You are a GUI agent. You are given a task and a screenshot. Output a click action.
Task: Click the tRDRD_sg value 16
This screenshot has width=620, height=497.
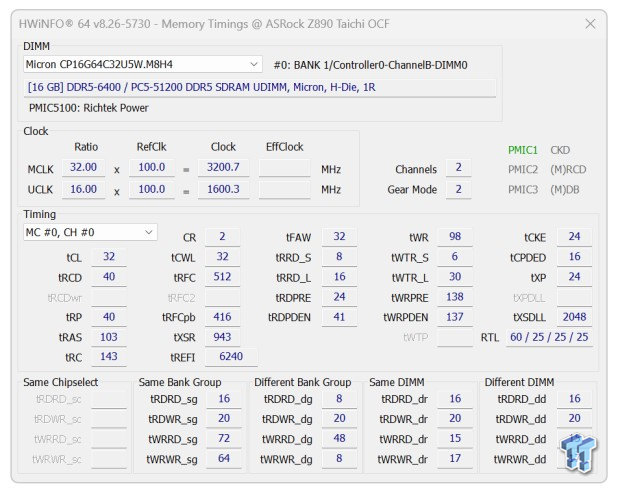point(224,399)
